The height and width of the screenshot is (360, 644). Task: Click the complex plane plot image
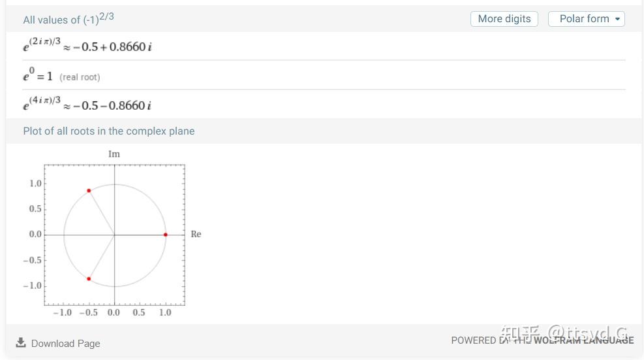pos(112,233)
